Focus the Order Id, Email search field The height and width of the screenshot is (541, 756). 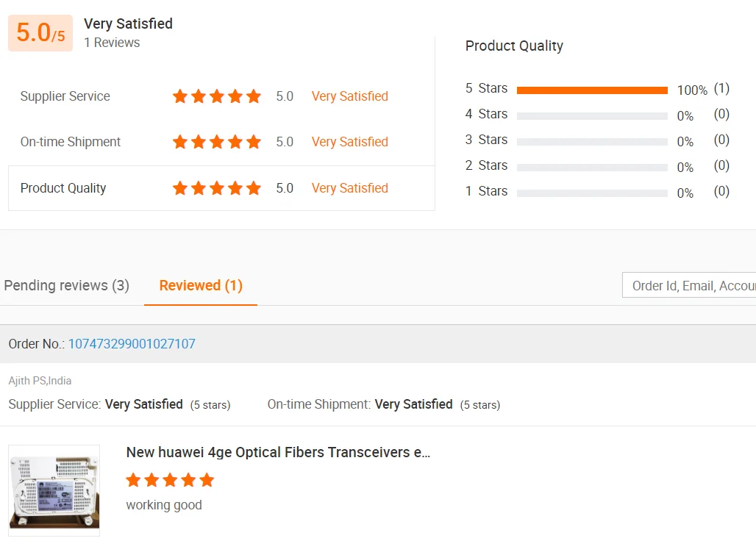tap(691, 286)
